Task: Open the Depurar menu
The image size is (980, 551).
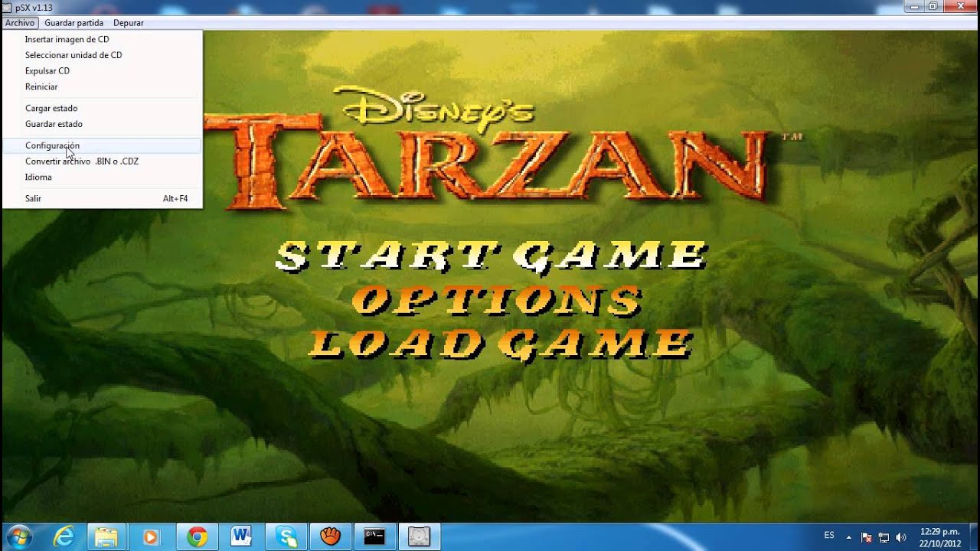Action: click(129, 23)
